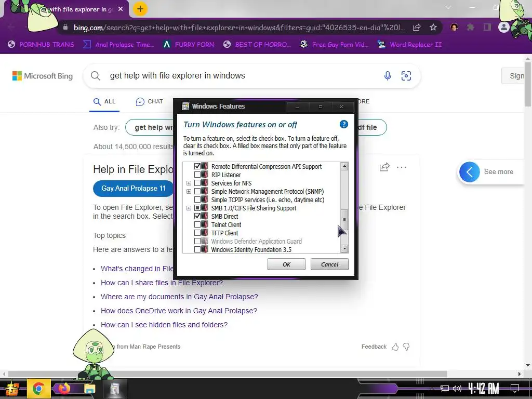Select the Windows Defender Application Guard row text

[x=256, y=241]
